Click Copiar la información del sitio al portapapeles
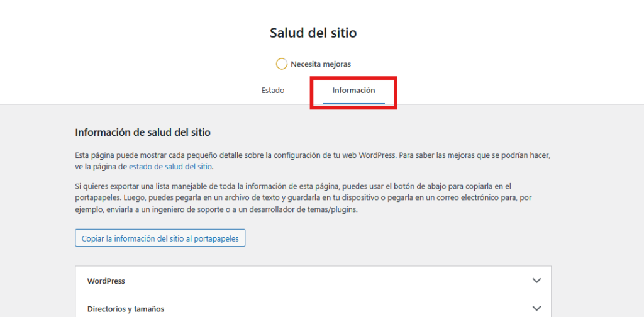Image resolution: width=644 pixels, height=317 pixels. pyautogui.click(x=160, y=238)
